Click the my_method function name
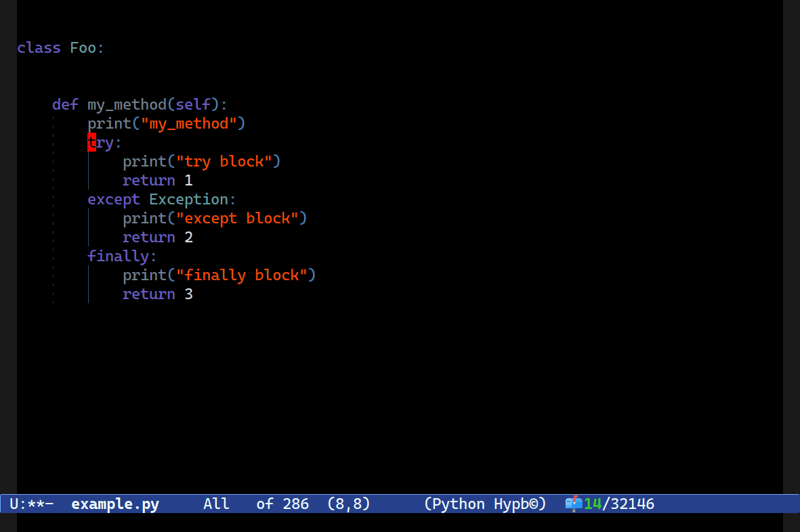This screenshot has height=532, width=800. (127, 105)
